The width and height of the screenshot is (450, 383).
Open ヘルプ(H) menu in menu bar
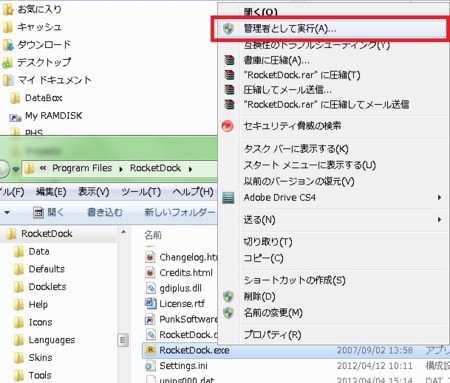193,192
